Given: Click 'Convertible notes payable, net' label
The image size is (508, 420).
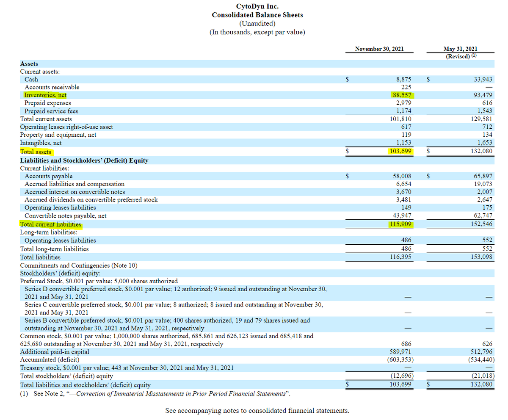Looking at the screenshot, I should pyautogui.click(x=66, y=216).
